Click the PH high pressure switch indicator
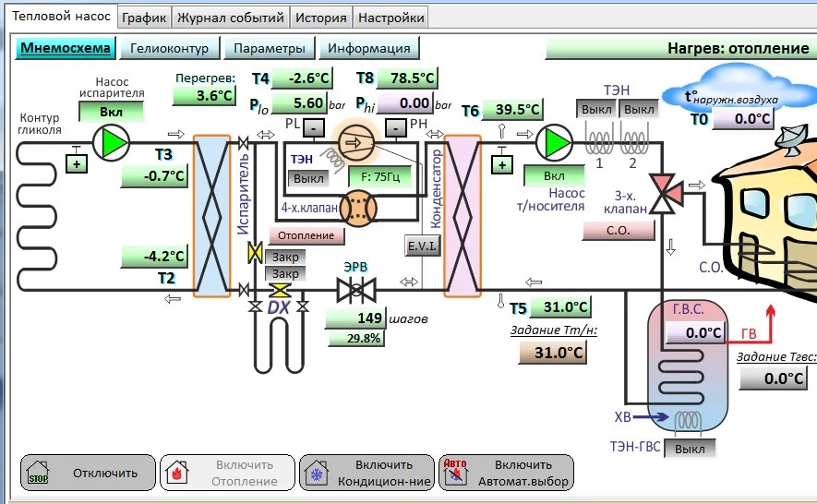This screenshot has width=817, height=504. (x=396, y=127)
